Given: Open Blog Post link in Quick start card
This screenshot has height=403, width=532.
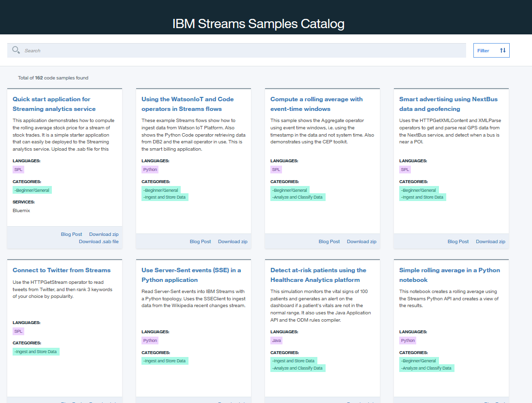Looking at the screenshot, I should coord(71,234).
